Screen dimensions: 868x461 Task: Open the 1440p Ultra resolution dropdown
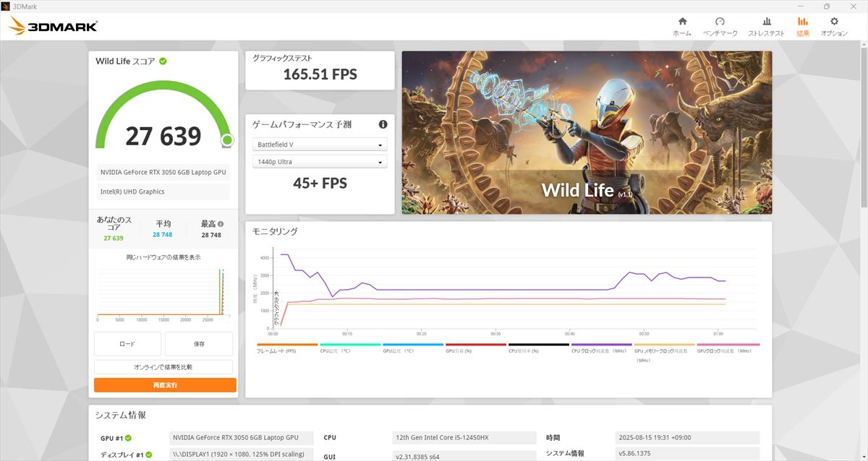pyautogui.click(x=319, y=162)
